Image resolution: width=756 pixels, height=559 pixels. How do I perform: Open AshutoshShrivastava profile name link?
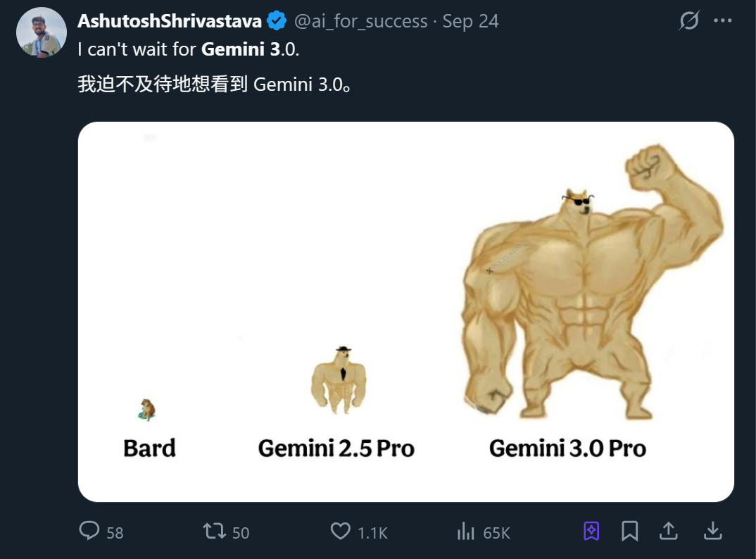169,21
